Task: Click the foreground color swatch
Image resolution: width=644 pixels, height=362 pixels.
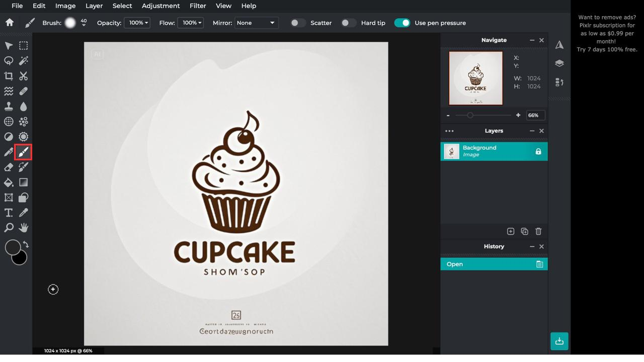Action: click(x=13, y=247)
